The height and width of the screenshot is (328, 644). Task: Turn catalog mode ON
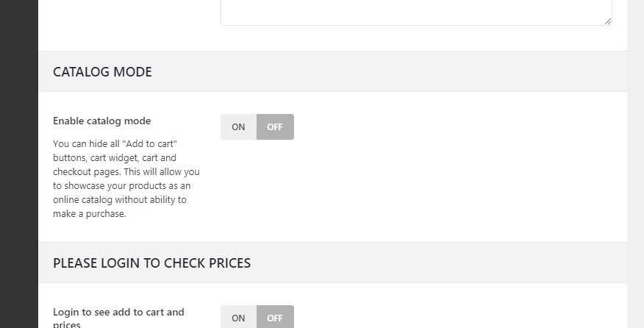coord(238,126)
